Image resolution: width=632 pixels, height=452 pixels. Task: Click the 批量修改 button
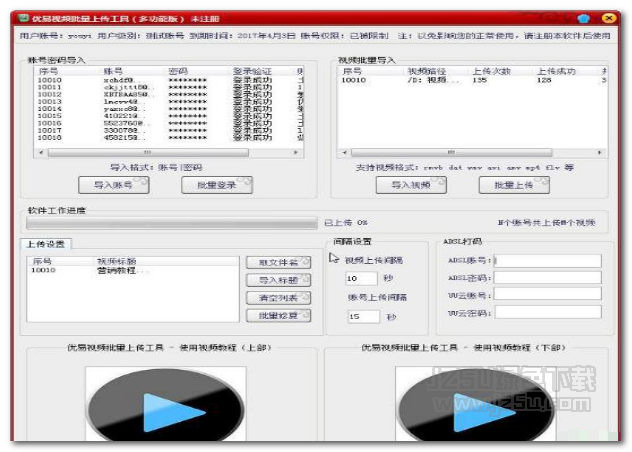coord(279,316)
